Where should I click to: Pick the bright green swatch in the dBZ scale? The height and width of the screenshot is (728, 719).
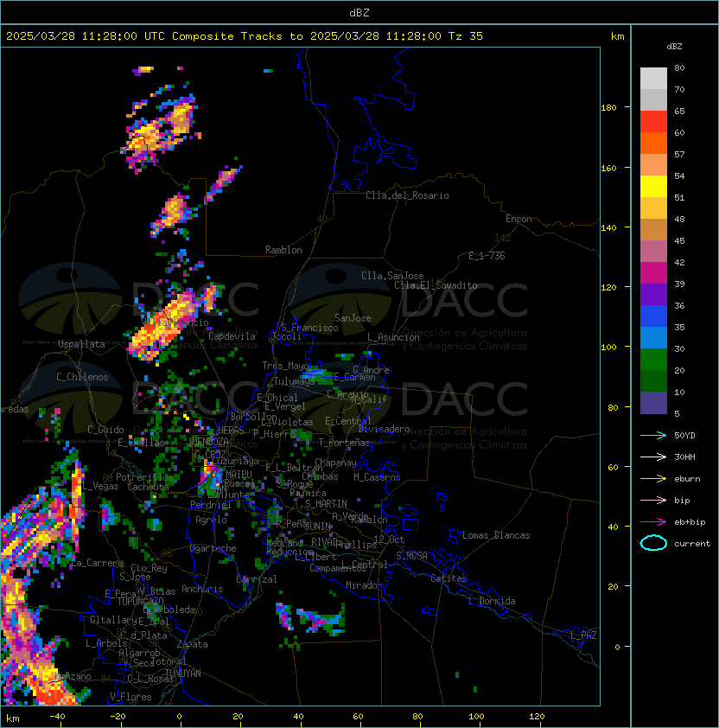pyautogui.click(x=653, y=360)
